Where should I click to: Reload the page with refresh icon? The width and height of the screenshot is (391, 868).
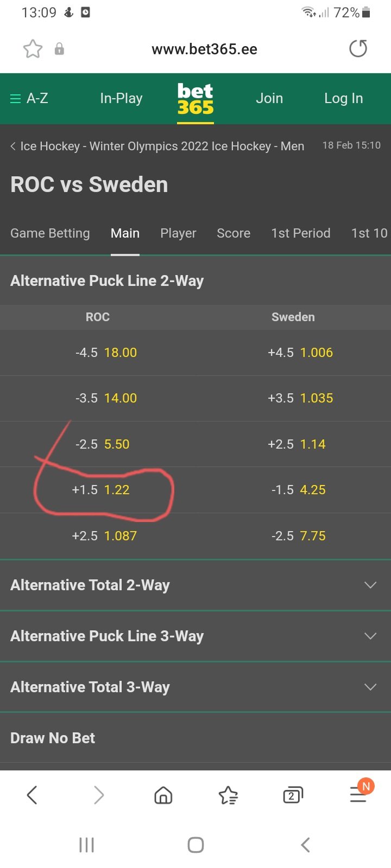click(358, 49)
